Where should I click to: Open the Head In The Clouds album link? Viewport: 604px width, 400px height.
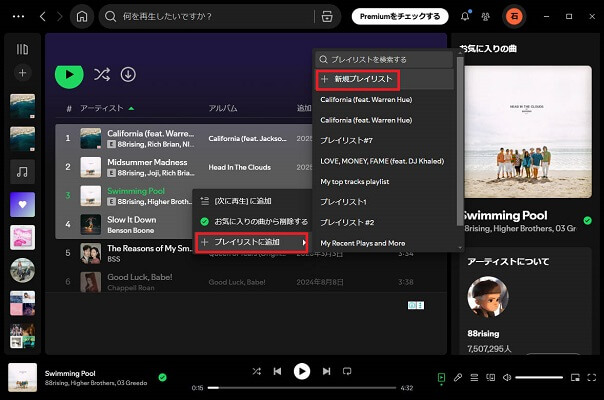click(240, 167)
